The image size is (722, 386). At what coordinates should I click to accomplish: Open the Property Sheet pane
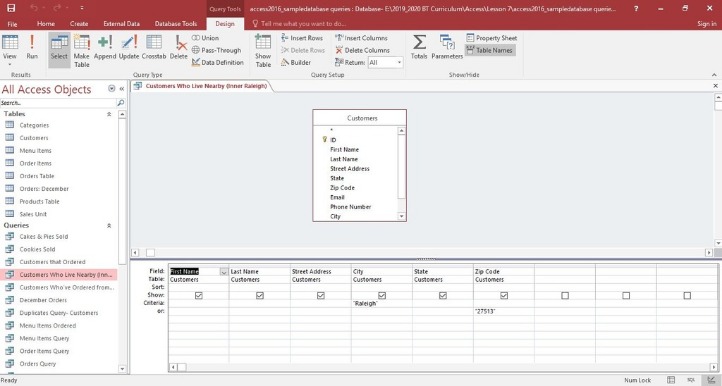point(491,38)
